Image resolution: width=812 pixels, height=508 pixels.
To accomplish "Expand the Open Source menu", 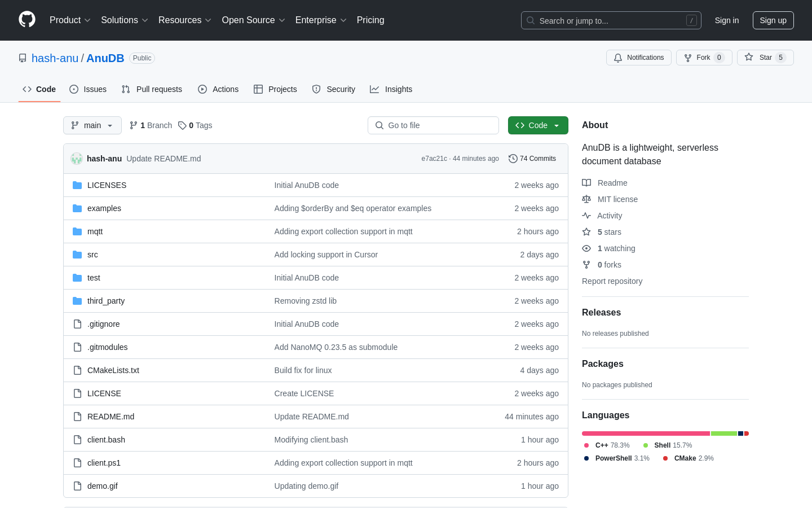I will 253,20.
